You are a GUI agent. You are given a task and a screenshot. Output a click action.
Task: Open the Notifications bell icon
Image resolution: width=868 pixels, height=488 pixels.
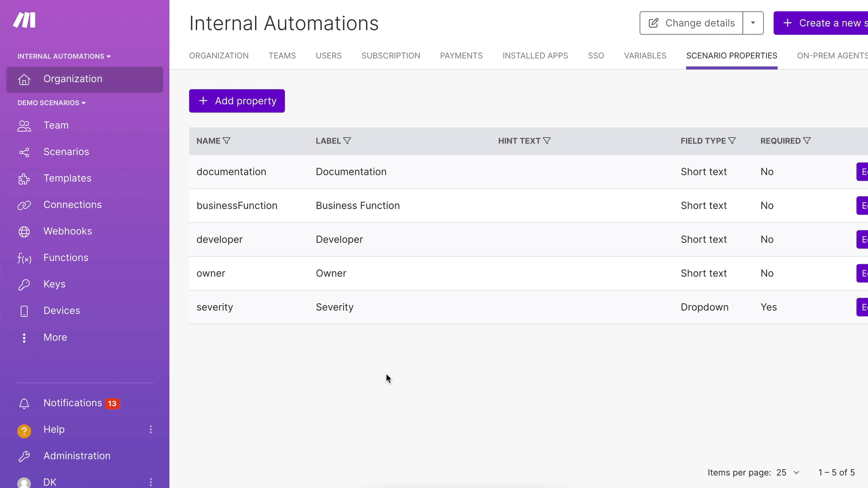[24, 404]
